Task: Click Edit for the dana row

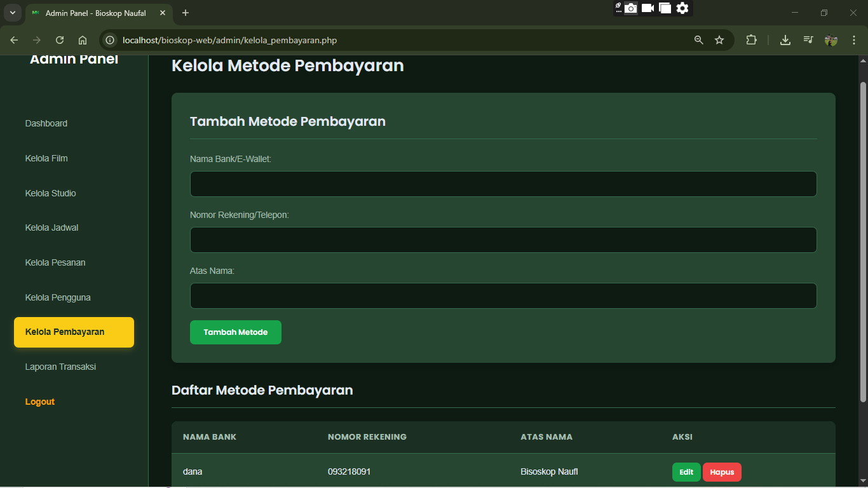Action: pos(686,472)
